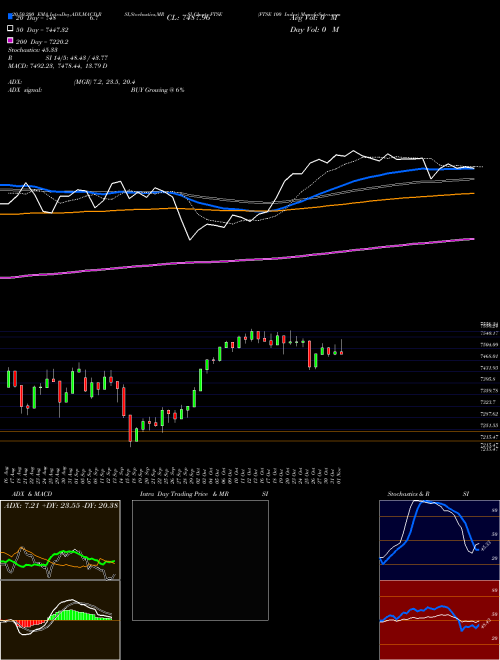The height and width of the screenshot is (660, 500).
Task: Click the MACD values readout line
Action: click(57, 66)
